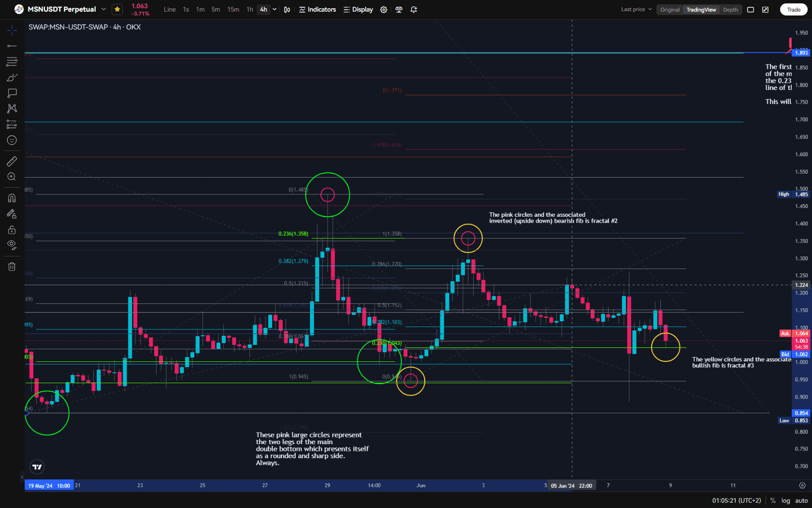Switch to Original chart mode
The width and height of the screenshot is (812, 508).
pos(670,10)
